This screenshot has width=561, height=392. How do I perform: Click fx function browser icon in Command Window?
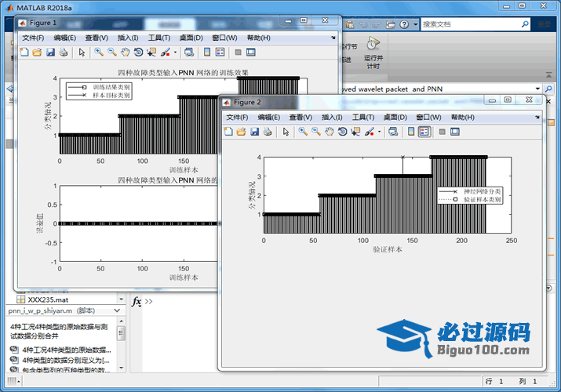[x=137, y=302]
